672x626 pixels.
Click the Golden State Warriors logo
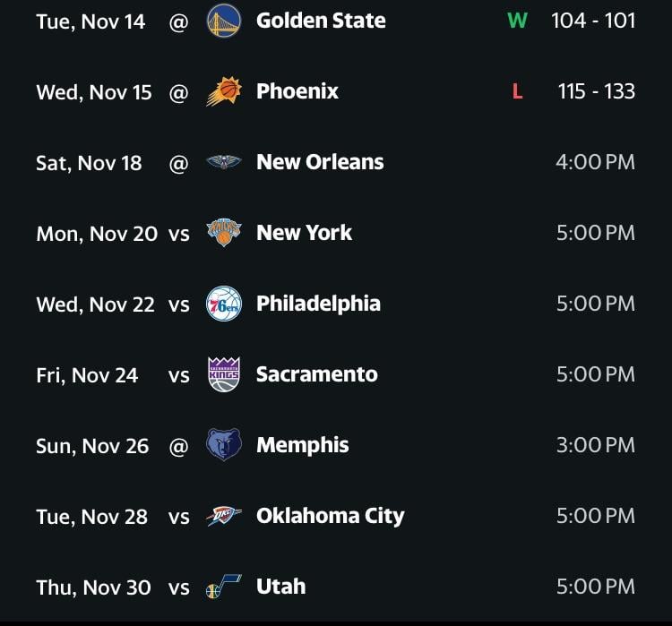pyautogui.click(x=223, y=21)
